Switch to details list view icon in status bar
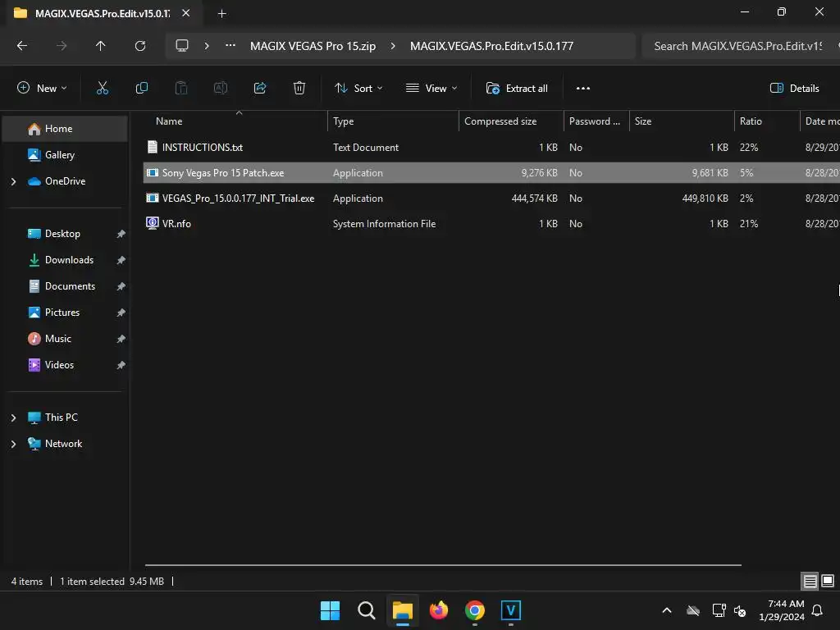Viewport: 840px width, 630px height. [810, 582]
